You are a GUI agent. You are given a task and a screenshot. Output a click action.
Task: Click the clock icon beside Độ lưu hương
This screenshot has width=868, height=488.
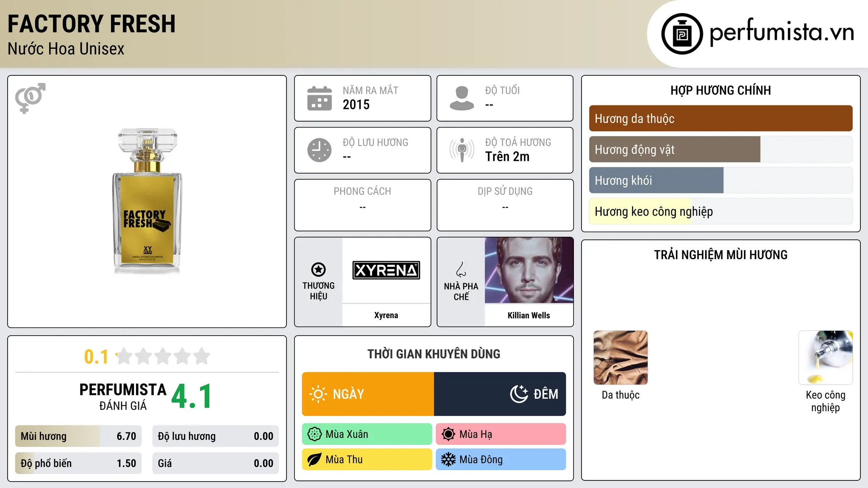(x=320, y=150)
